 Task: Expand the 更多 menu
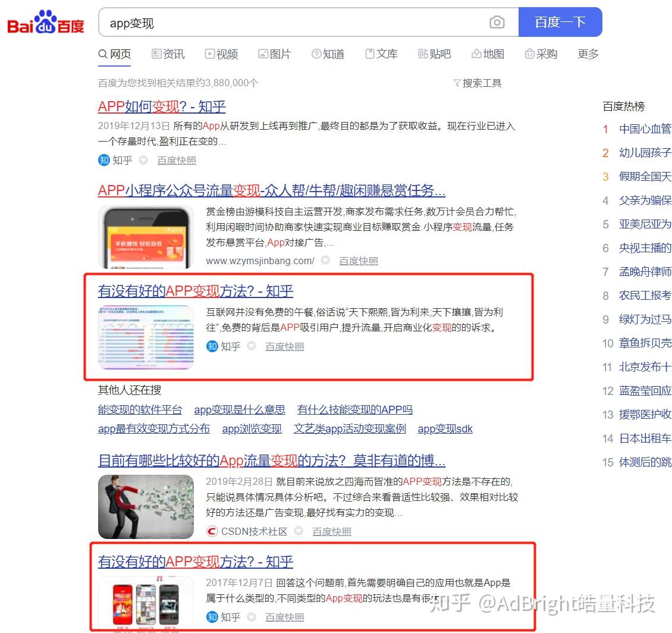point(588,54)
